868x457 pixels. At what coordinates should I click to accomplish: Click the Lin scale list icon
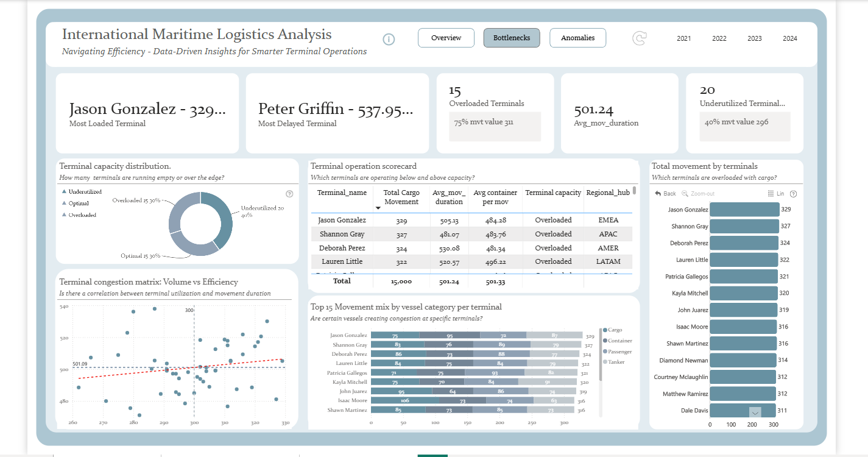point(771,194)
